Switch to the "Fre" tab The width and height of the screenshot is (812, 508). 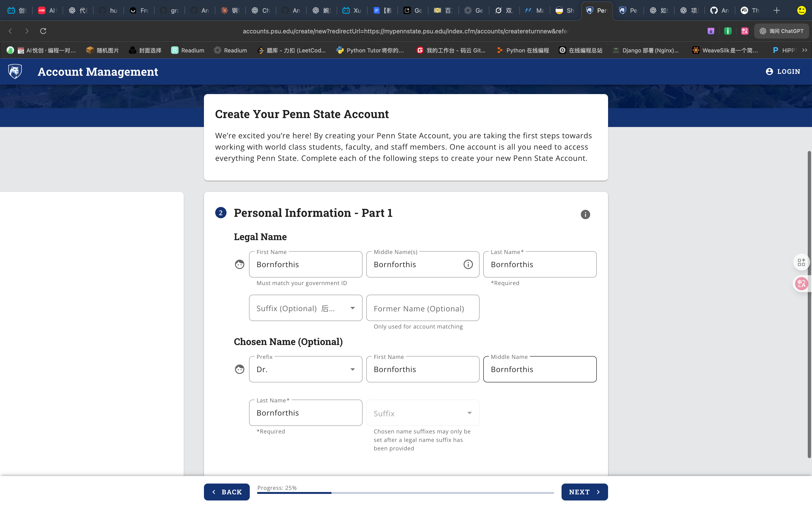[x=139, y=10]
